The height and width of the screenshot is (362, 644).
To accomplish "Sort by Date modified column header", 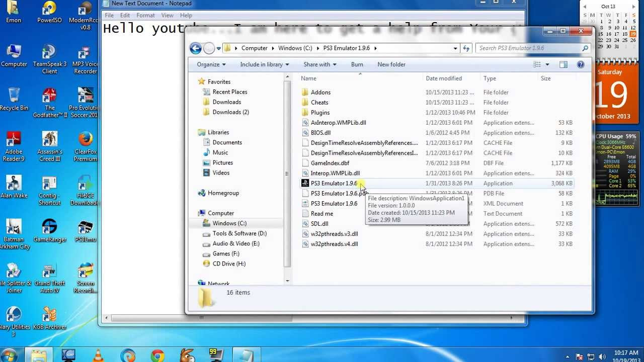I will point(452,78).
